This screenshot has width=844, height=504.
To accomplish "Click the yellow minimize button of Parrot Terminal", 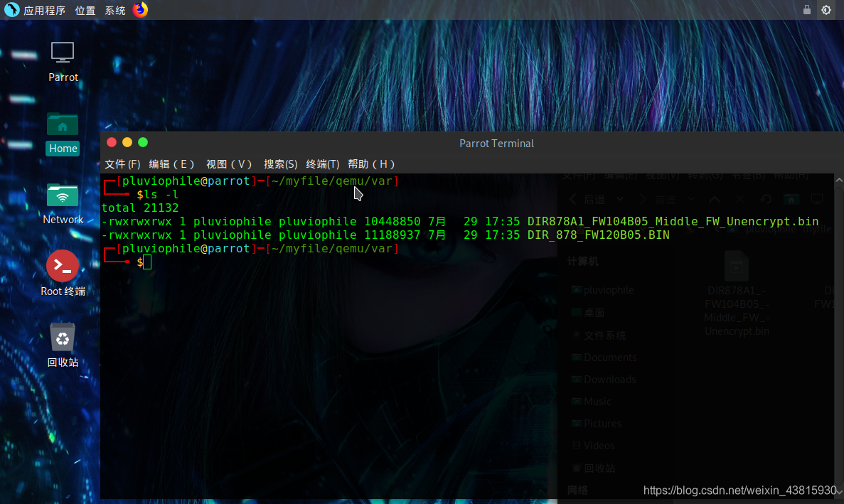I will pyautogui.click(x=127, y=142).
